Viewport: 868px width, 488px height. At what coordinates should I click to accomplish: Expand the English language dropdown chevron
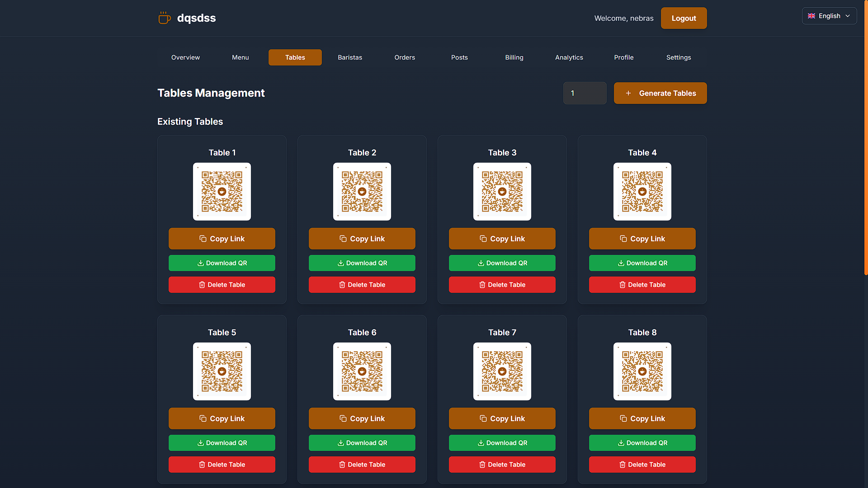(x=848, y=16)
